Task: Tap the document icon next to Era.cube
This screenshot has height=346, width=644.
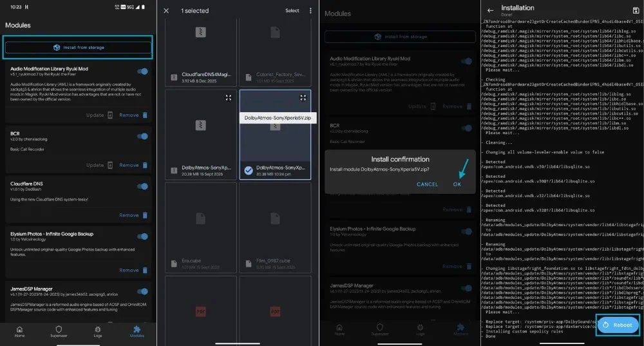Action: point(174,264)
